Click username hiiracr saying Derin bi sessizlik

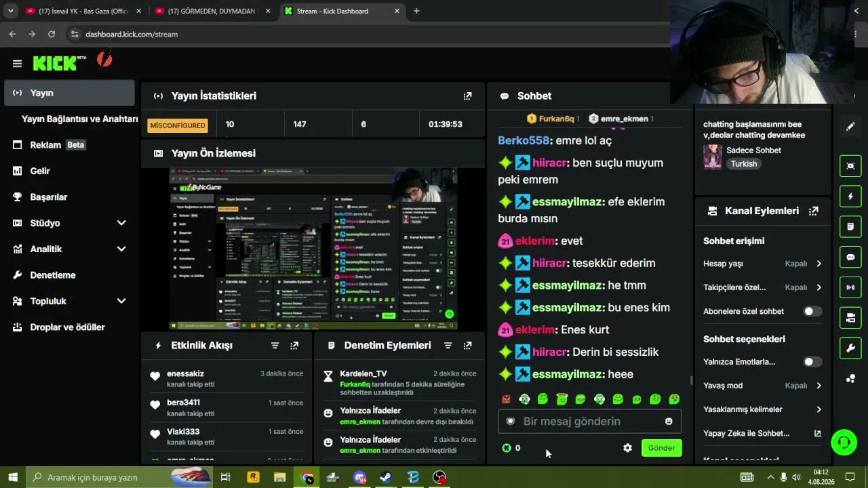[549, 352]
